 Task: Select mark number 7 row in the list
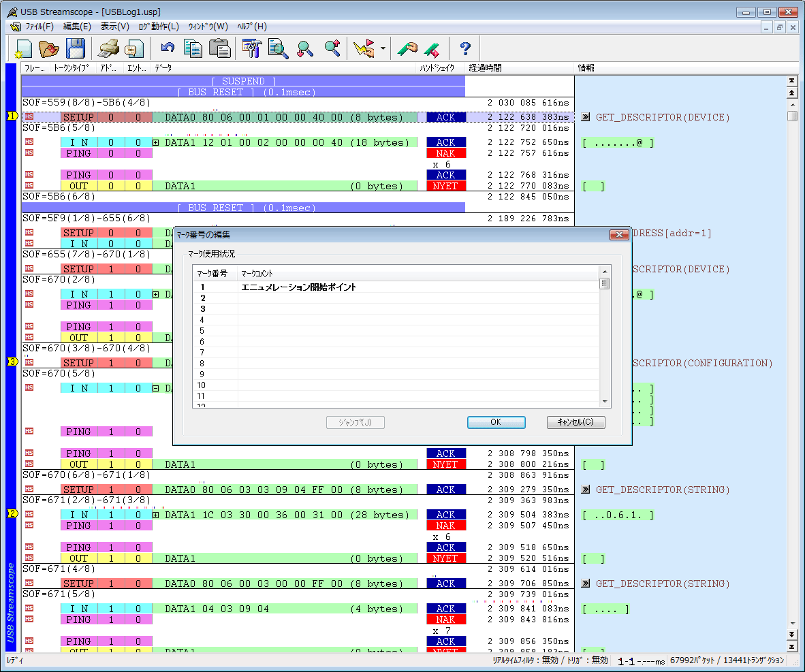point(395,352)
